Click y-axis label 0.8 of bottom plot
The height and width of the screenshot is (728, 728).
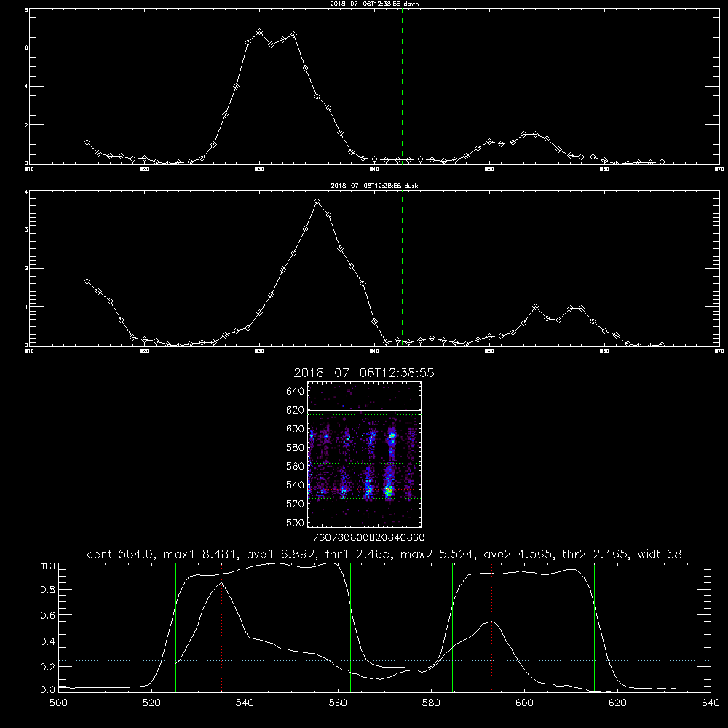[x=48, y=590]
